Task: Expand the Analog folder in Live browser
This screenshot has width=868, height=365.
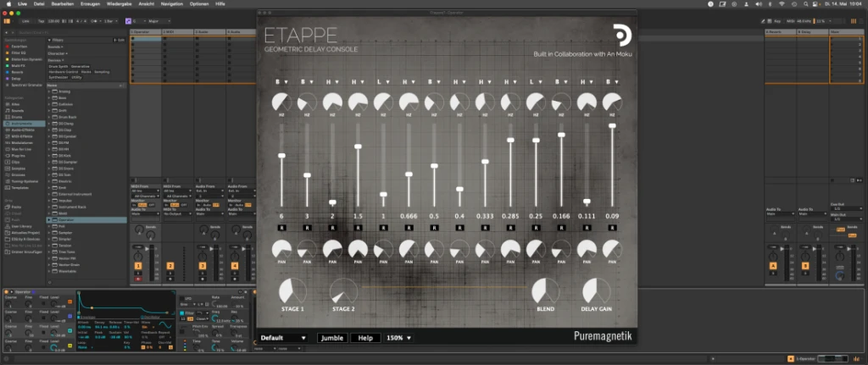Action: (48, 91)
